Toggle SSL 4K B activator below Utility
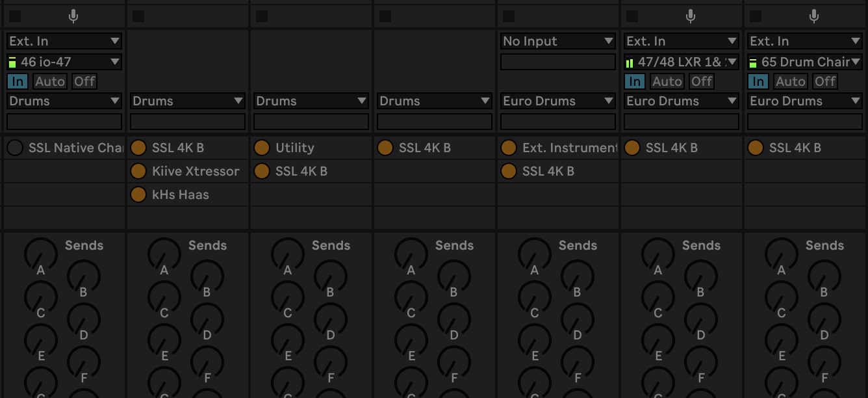Screen dimensions: 868x398 pyautogui.click(x=262, y=171)
